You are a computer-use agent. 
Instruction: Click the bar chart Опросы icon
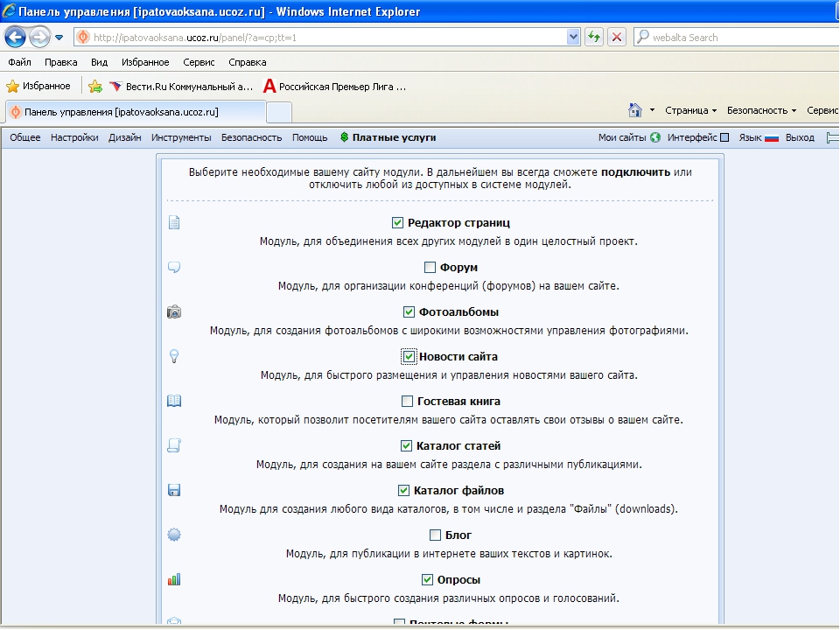point(174,579)
